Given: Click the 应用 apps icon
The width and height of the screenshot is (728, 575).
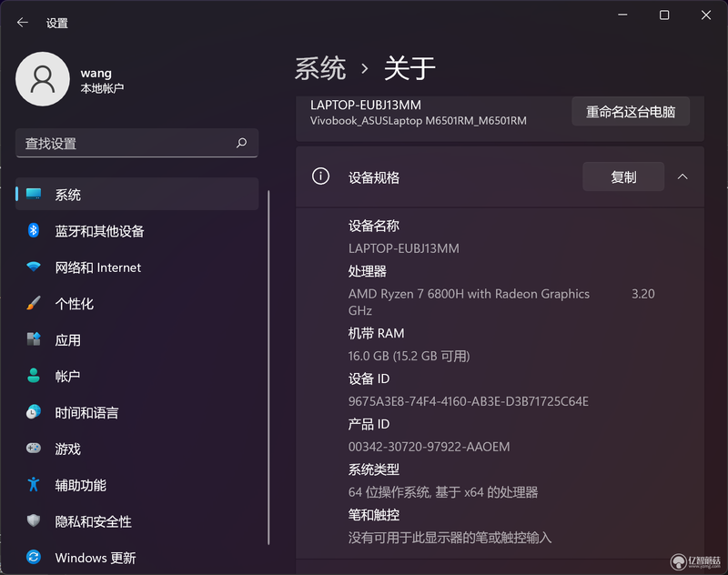Looking at the screenshot, I should click(34, 339).
